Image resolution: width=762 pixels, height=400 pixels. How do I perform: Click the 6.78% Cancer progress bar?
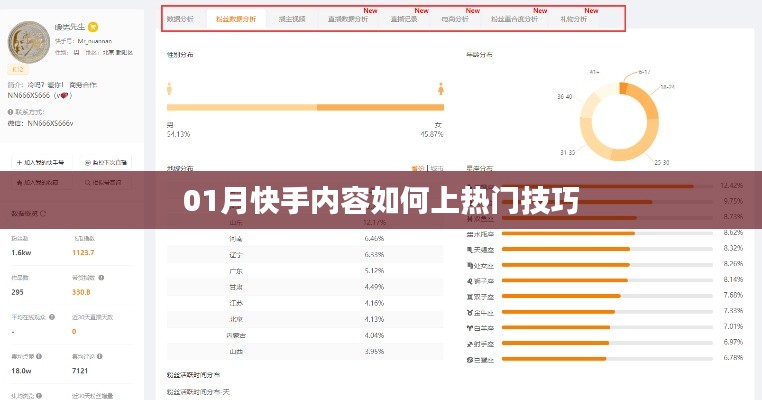[607, 359]
